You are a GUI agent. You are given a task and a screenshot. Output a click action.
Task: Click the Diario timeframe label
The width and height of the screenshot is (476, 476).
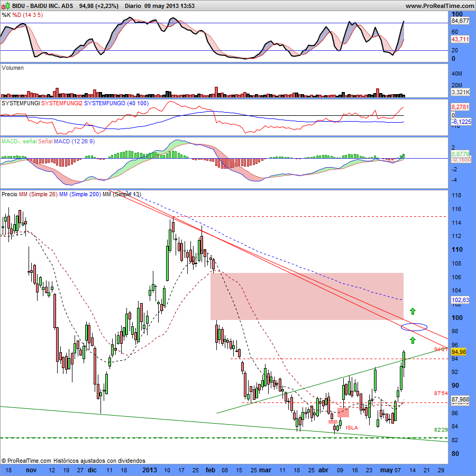click(133, 6)
